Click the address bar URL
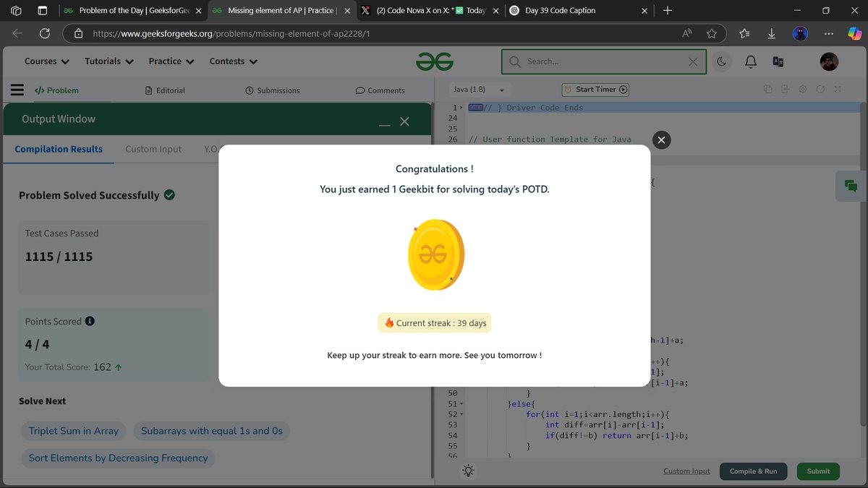The width and height of the screenshot is (868, 488). (231, 33)
